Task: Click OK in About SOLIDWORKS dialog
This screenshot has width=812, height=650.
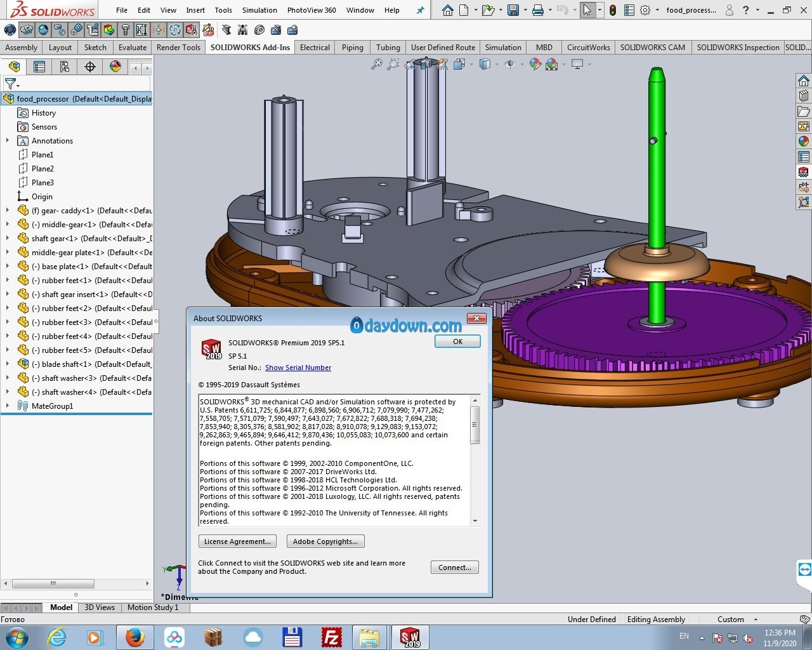Action: (457, 342)
